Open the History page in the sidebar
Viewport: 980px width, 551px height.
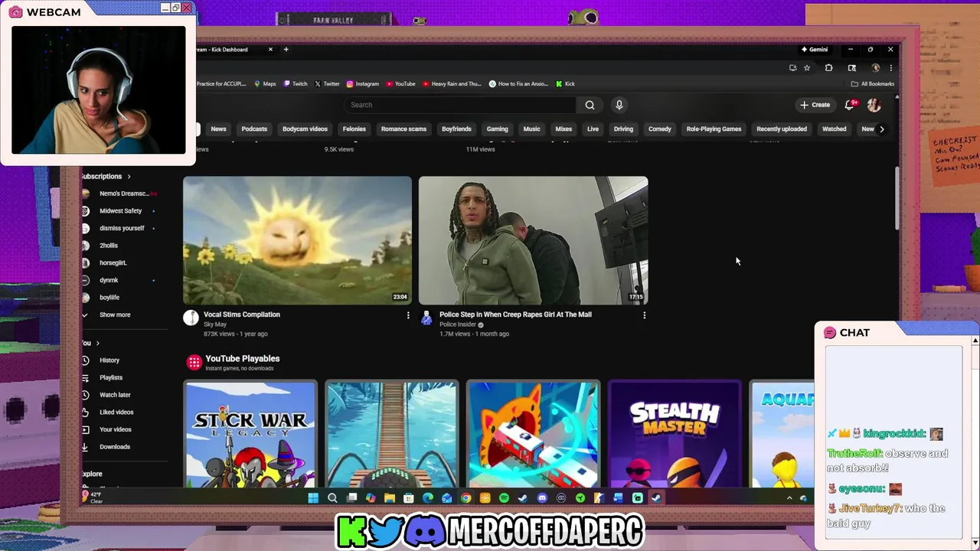click(109, 360)
